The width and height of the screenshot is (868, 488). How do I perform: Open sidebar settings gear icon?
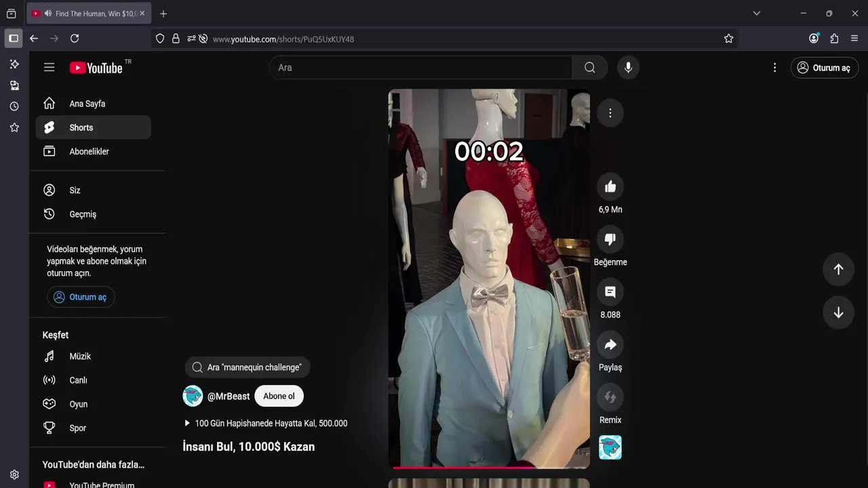[14, 474]
